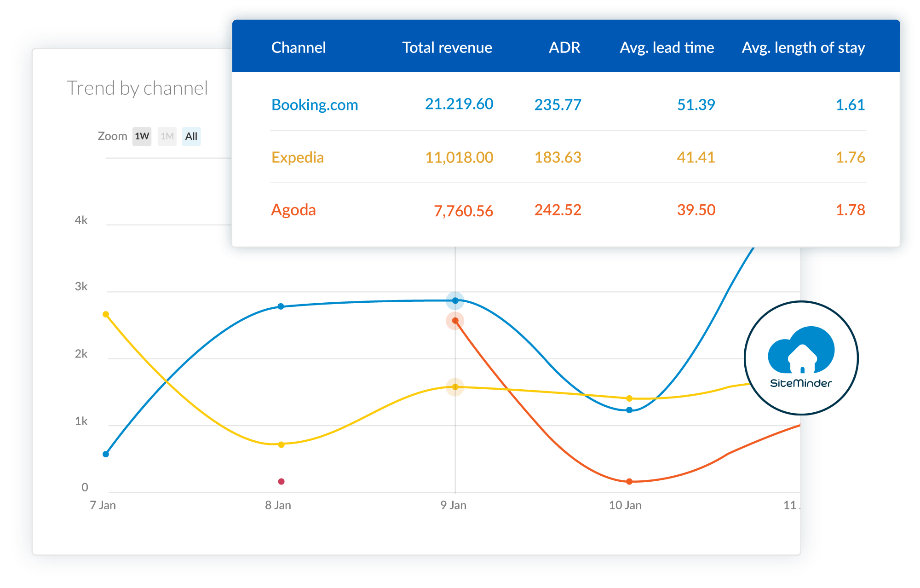Image resolution: width=920 pixels, height=588 pixels.
Task: Click blue data point on 7 Jan
Action: click(106, 454)
